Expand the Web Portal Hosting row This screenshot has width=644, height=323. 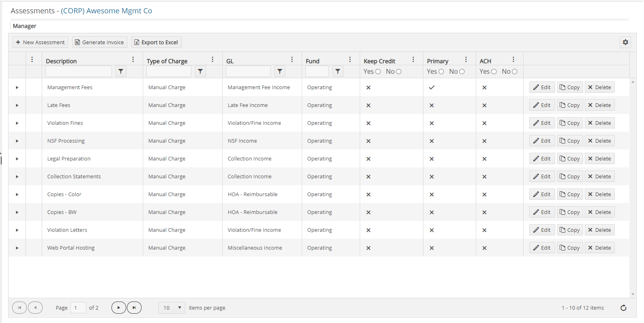point(17,248)
